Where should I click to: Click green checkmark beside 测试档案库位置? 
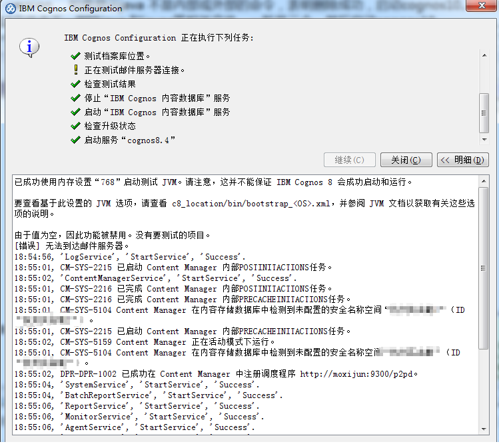pos(75,57)
